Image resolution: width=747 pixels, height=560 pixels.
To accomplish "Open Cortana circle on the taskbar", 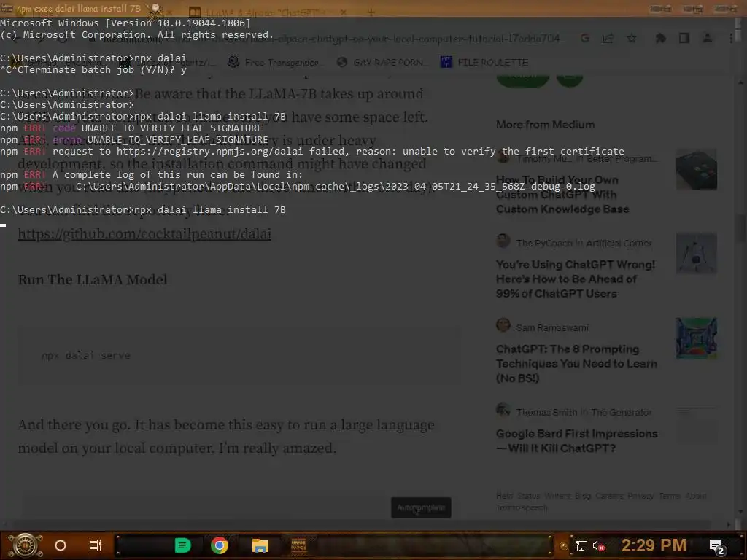I will coord(61,545).
